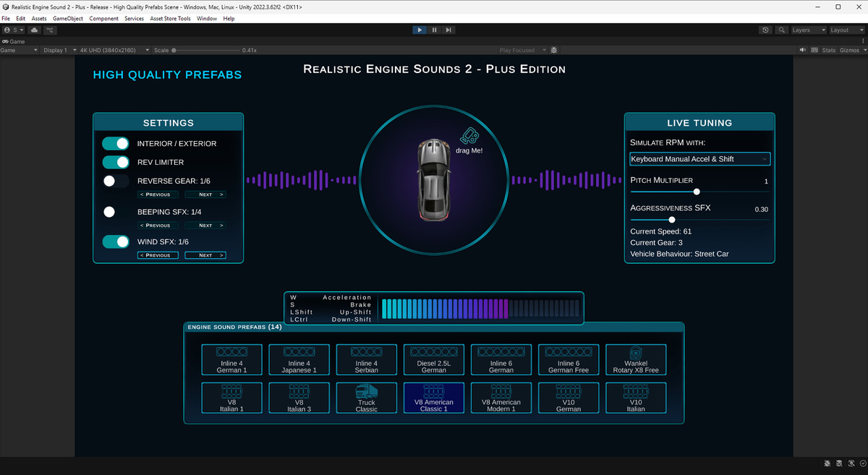Select the V8 American Modern 1 prefab
Screen dimensions: 868x475
tap(501, 398)
